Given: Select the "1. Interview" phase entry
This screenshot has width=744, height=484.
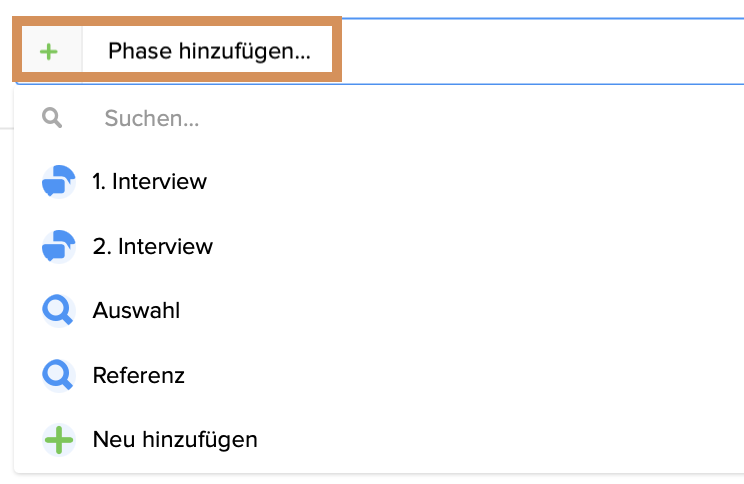Looking at the screenshot, I should 149,182.
